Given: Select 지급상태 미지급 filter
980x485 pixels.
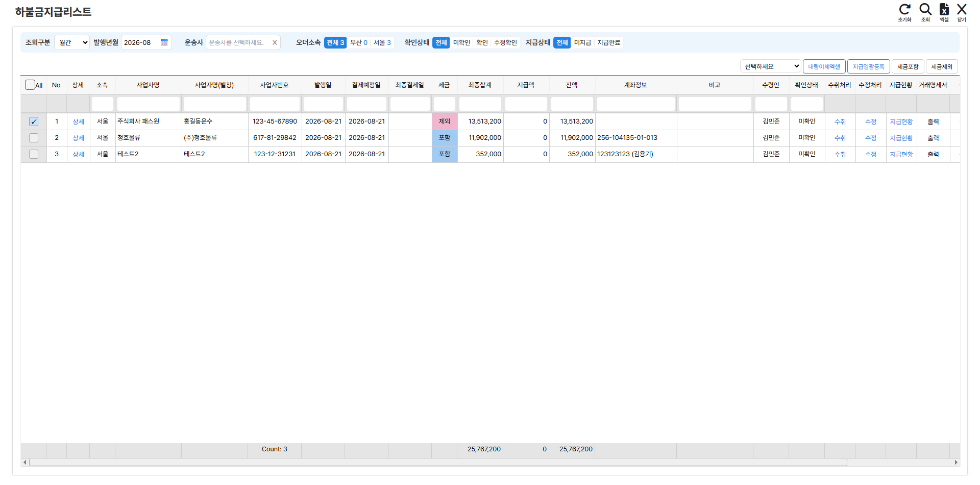Looking at the screenshot, I should pyautogui.click(x=582, y=42).
